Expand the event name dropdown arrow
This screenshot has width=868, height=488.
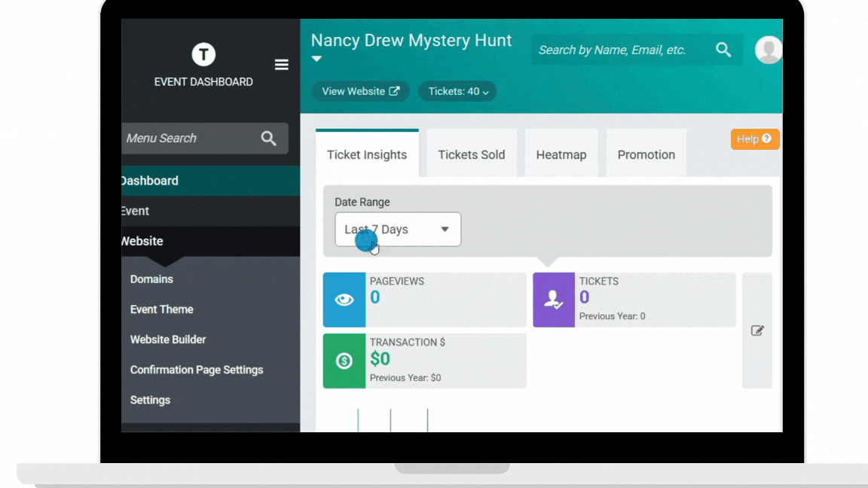pyautogui.click(x=316, y=59)
